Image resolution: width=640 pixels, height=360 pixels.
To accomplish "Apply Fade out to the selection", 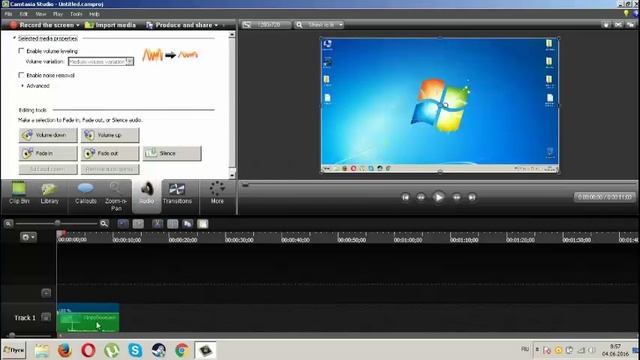I will pyautogui.click(x=110, y=153).
